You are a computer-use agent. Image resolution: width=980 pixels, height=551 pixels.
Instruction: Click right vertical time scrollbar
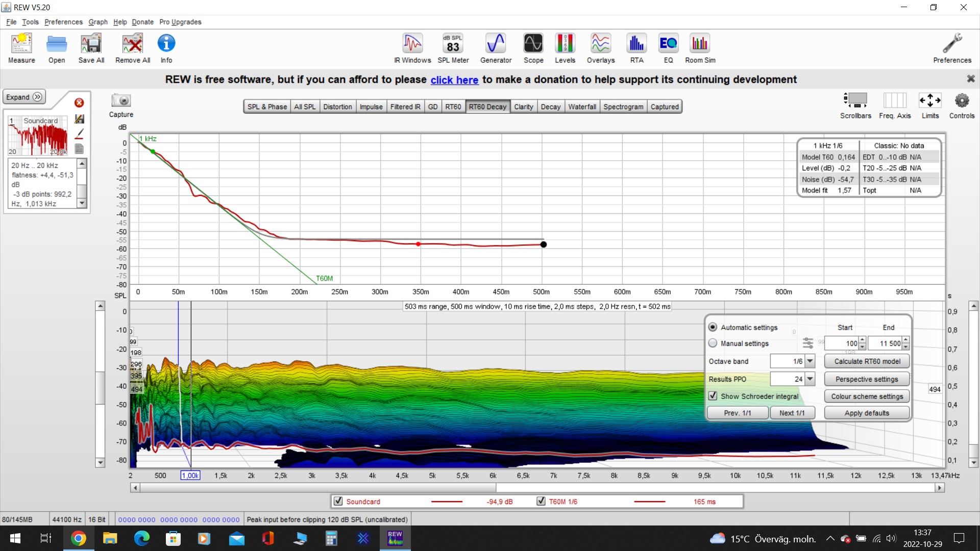973,384
